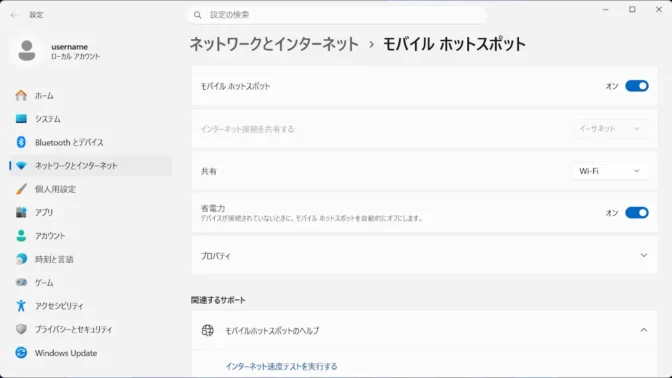Click the プロパティ row label
This screenshot has width=672, height=378.
click(216, 256)
